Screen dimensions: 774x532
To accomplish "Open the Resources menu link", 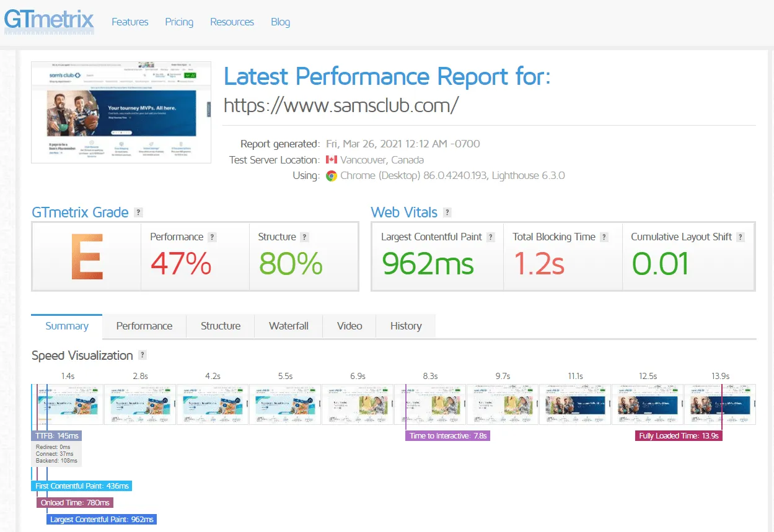I will (232, 22).
